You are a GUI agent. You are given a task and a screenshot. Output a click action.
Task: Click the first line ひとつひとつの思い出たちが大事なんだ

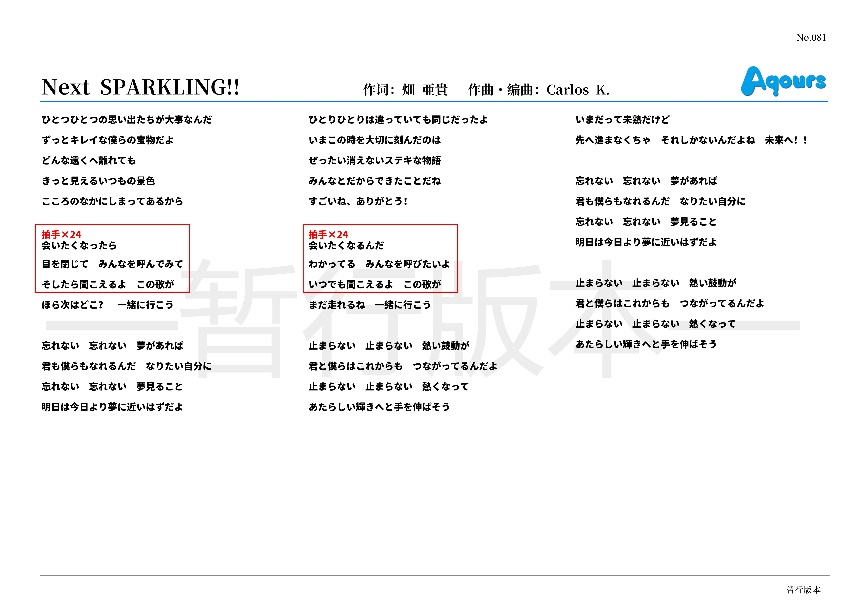pyautogui.click(x=127, y=120)
